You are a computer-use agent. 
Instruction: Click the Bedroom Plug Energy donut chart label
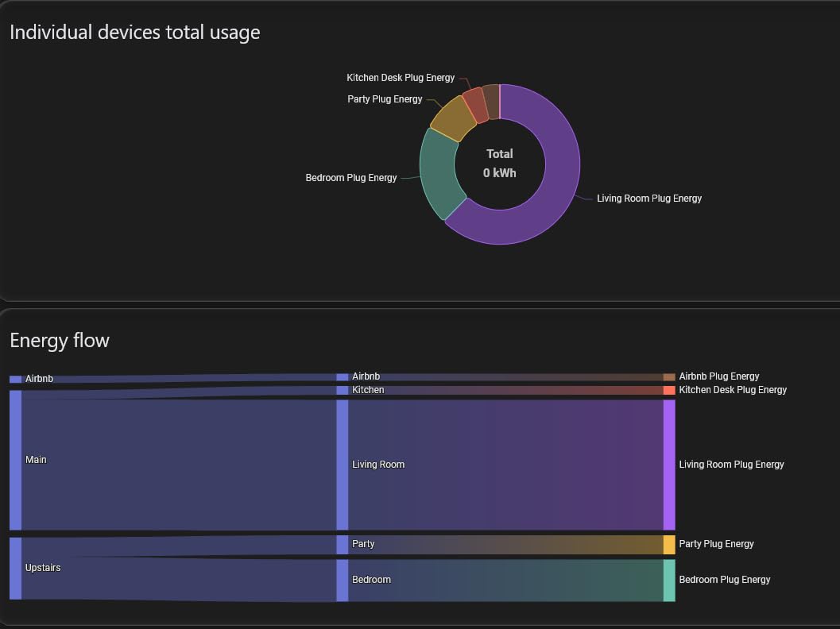[x=350, y=178]
